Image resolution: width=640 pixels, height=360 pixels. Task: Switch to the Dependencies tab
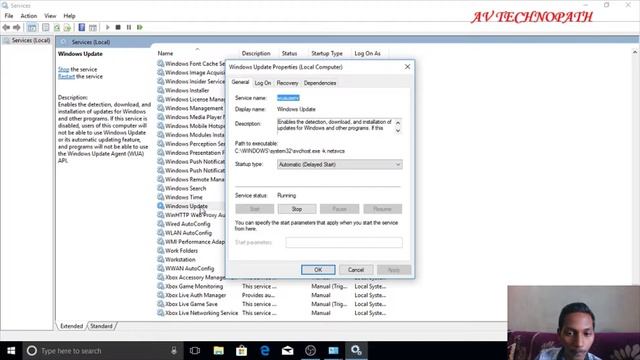320,83
